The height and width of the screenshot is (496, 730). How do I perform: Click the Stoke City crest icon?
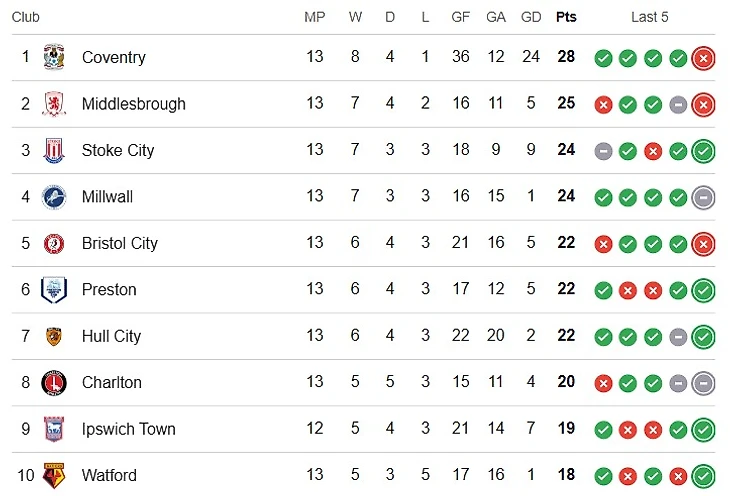[54, 150]
